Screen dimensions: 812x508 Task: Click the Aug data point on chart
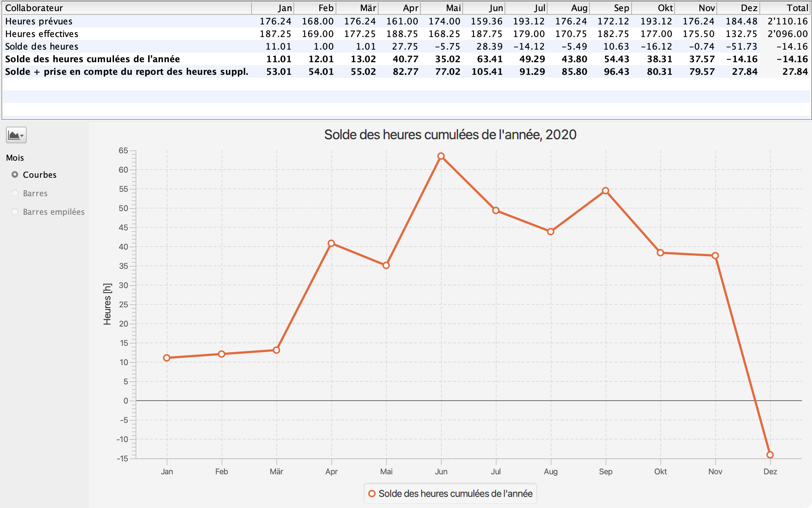tap(550, 232)
